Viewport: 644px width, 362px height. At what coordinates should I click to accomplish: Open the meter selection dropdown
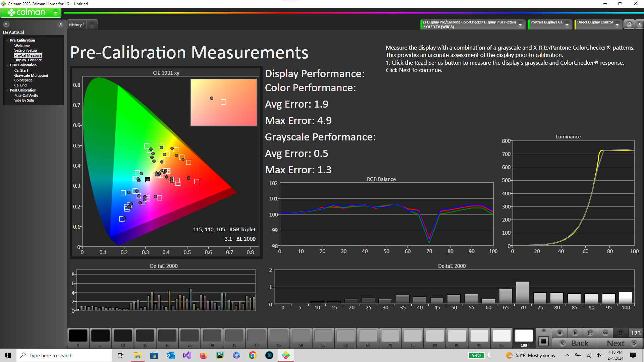[520, 25]
